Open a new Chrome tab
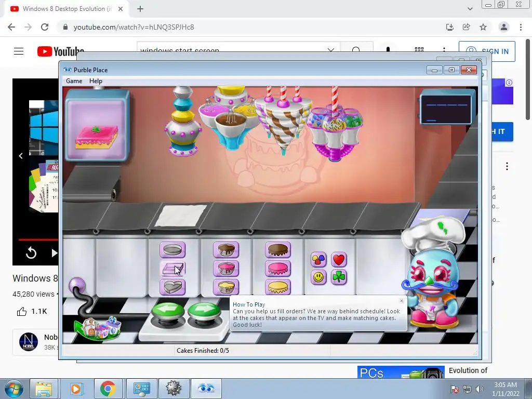 tap(140, 9)
